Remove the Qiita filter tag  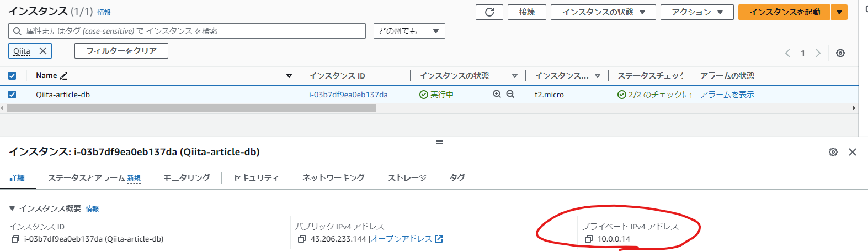44,51
